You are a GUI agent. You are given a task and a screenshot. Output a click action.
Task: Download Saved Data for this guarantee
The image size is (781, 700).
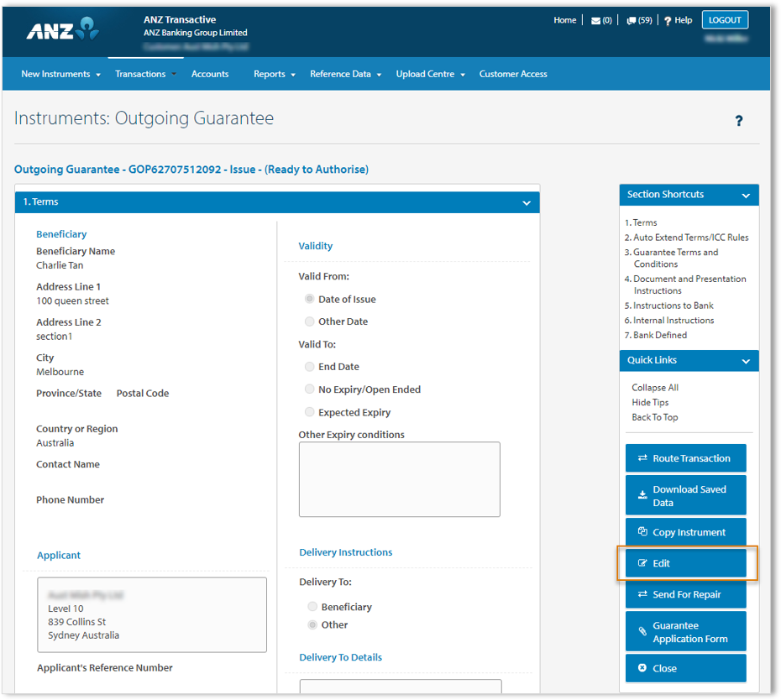(x=685, y=496)
